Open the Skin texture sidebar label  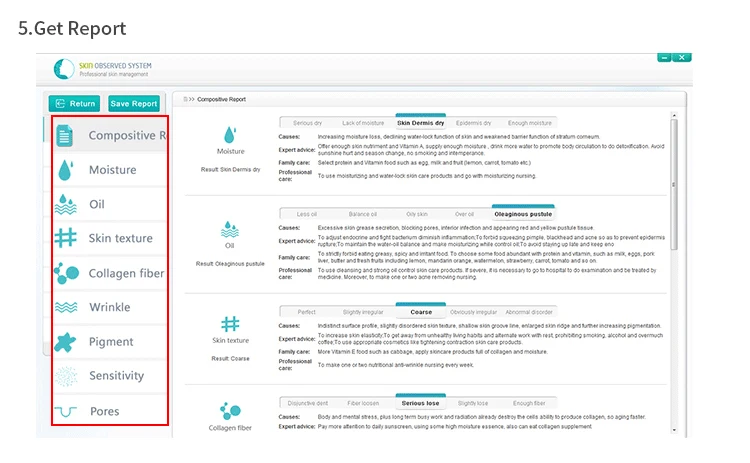tap(121, 238)
